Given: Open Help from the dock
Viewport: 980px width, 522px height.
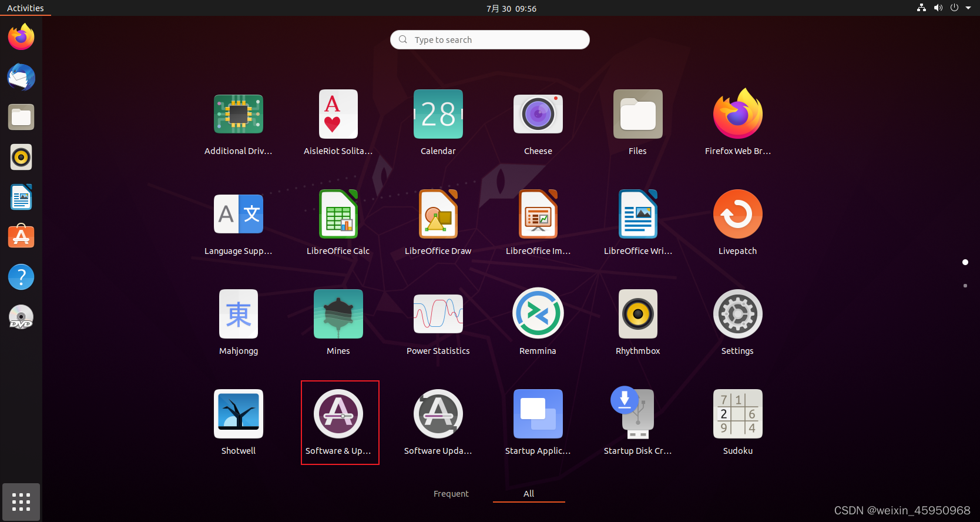Looking at the screenshot, I should [x=21, y=277].
